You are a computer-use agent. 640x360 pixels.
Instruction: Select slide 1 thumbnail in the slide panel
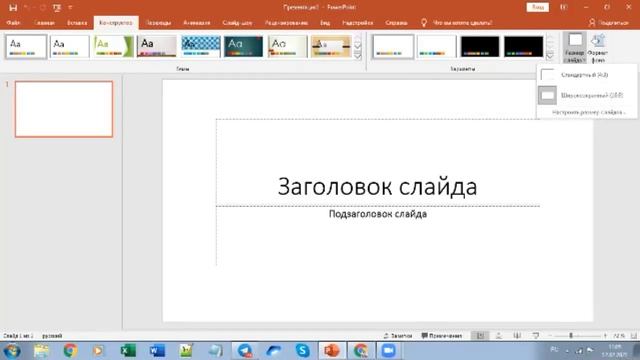click(64, 109)
